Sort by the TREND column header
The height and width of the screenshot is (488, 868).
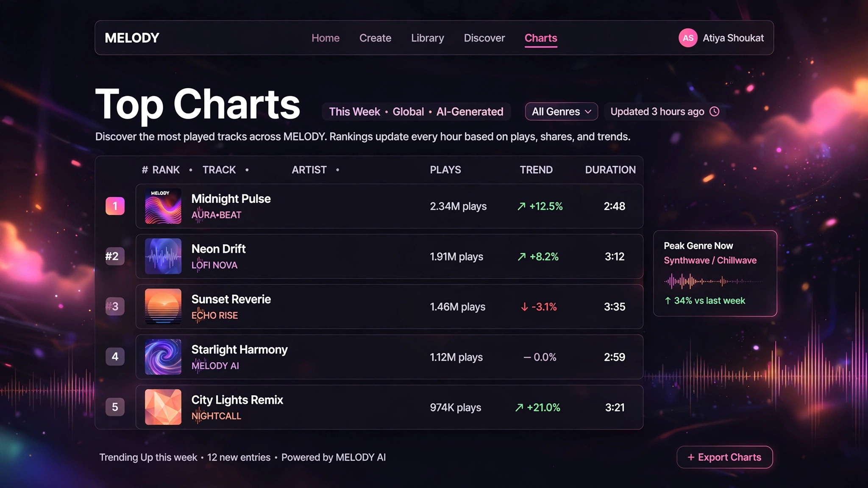[536, 170]
